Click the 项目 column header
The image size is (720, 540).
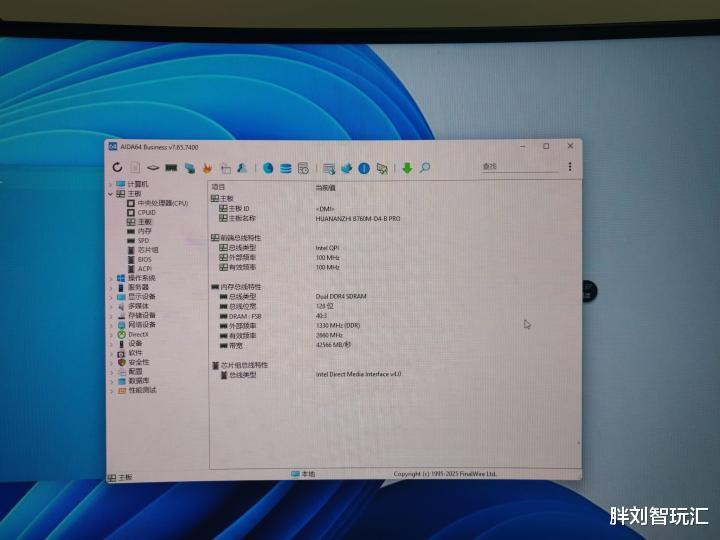[x=218, y=187]
